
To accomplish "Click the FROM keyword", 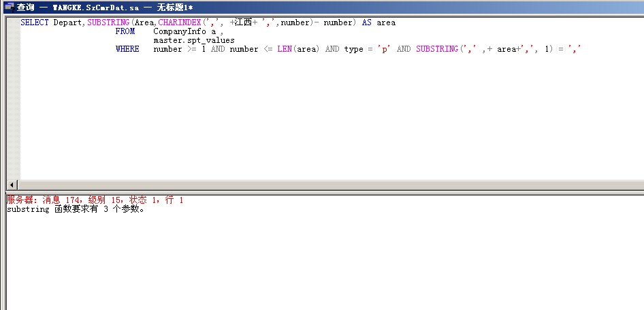I will (x=125, y=31).
